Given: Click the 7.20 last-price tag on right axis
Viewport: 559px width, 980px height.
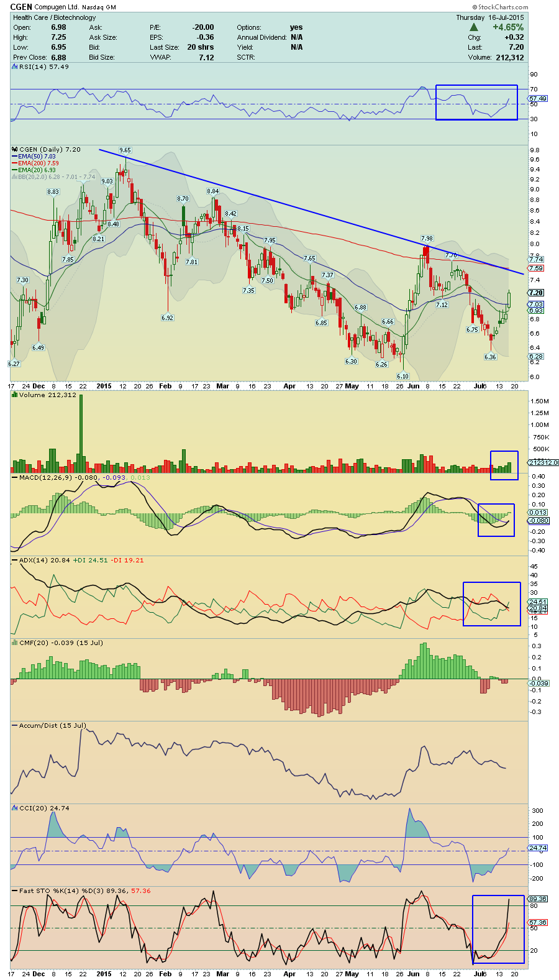Looking at the screenshot, I should point(537,293).
